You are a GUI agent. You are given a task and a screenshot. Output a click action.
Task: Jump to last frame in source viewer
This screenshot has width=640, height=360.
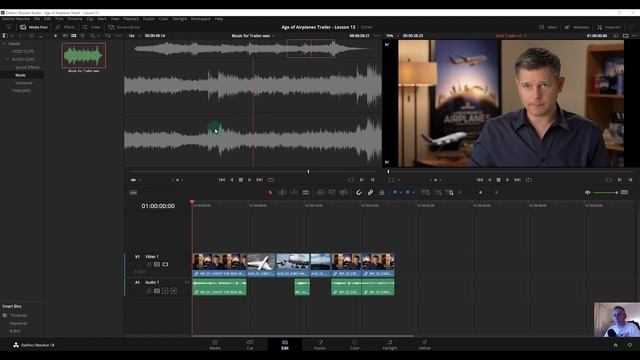[x=260, y=180]
